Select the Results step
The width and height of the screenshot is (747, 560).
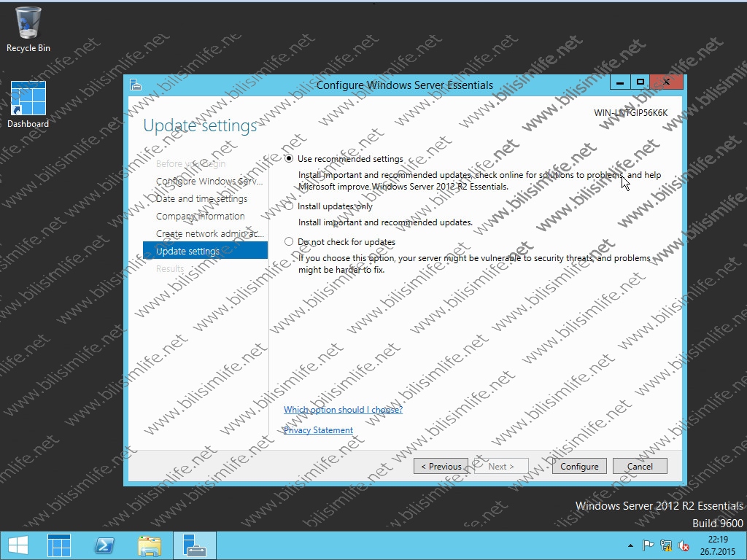[170, 268]
